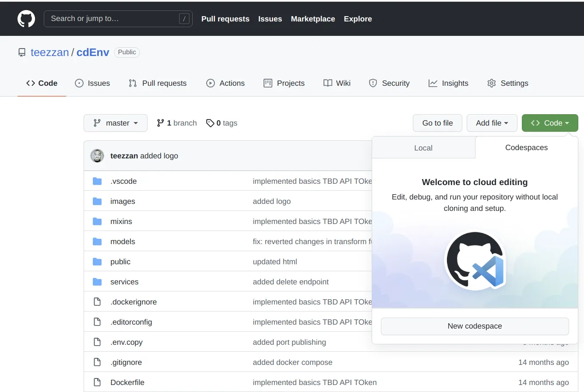Switch to the Local tab

(x=423, y=148)
